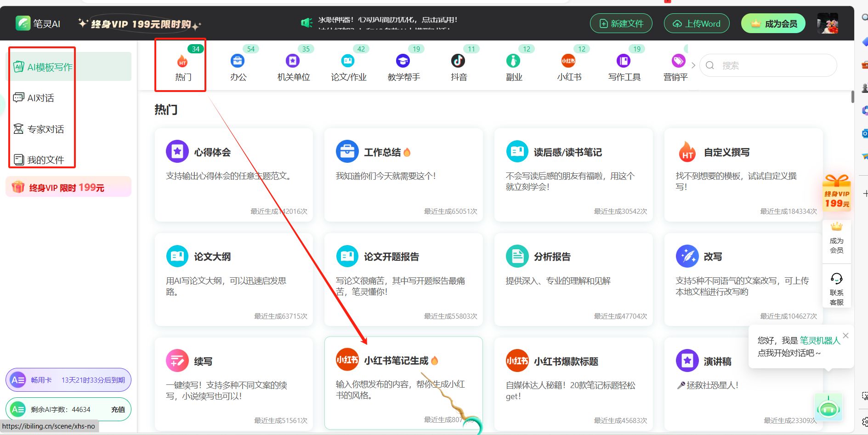Screen dimensions: 868x435
Task: Click the 小红书笔记生成 red icon
Action: [347, 360]
